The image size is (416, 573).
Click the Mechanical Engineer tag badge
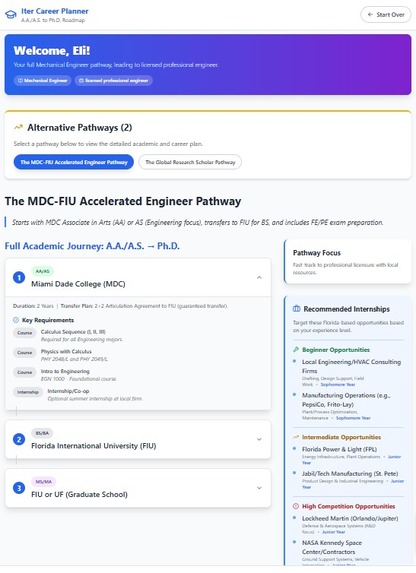pyautogui.click(x=43, y=80)
